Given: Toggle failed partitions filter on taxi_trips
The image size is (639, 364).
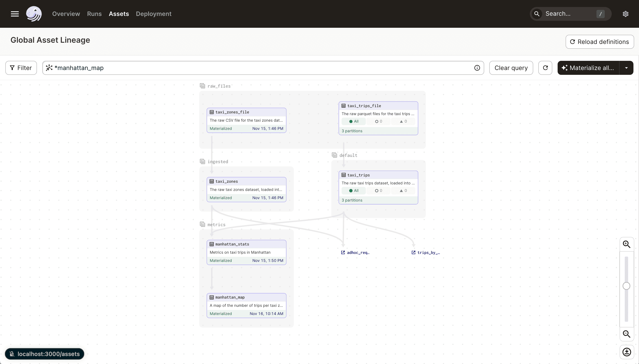Looking at the screenshot, I should pyautogui.click(x=403, y=190).
